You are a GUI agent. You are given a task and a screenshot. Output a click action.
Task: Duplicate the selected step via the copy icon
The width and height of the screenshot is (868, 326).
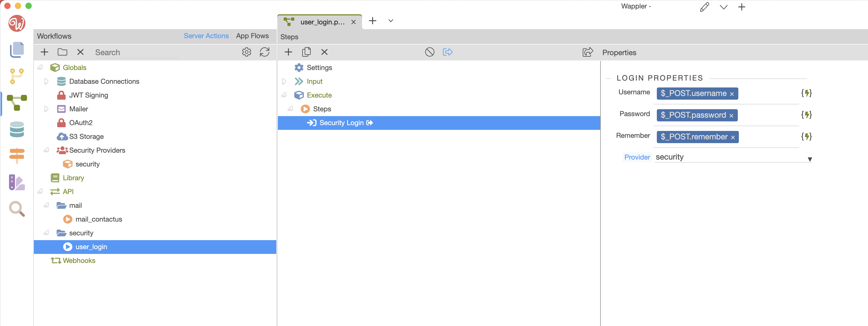tap(306, 52)
